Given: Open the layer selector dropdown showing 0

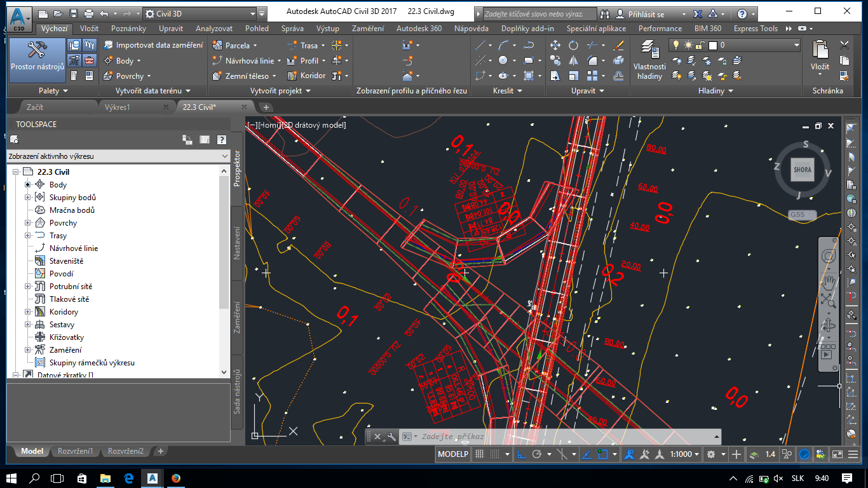Looking at the screenshot, I should tap(796, 45).
